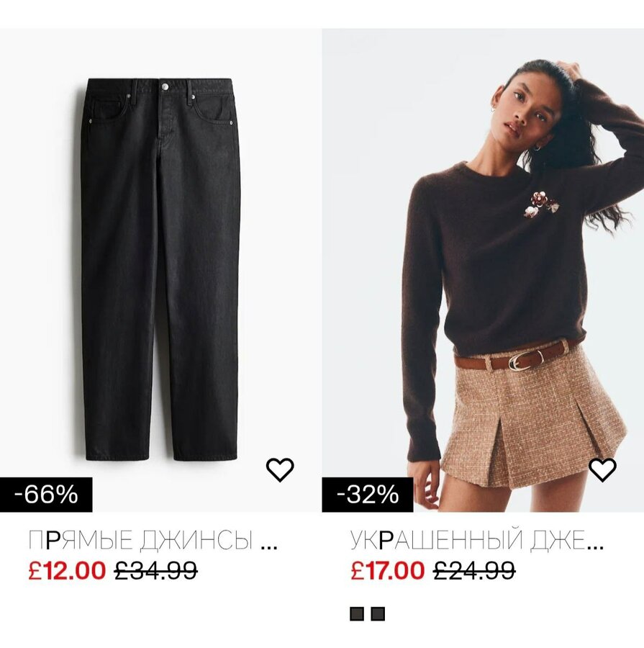Open the model photo wearing brown sweater
Image resolution: width=644 pixels, height=648 pixels.
tap(483, 270)
